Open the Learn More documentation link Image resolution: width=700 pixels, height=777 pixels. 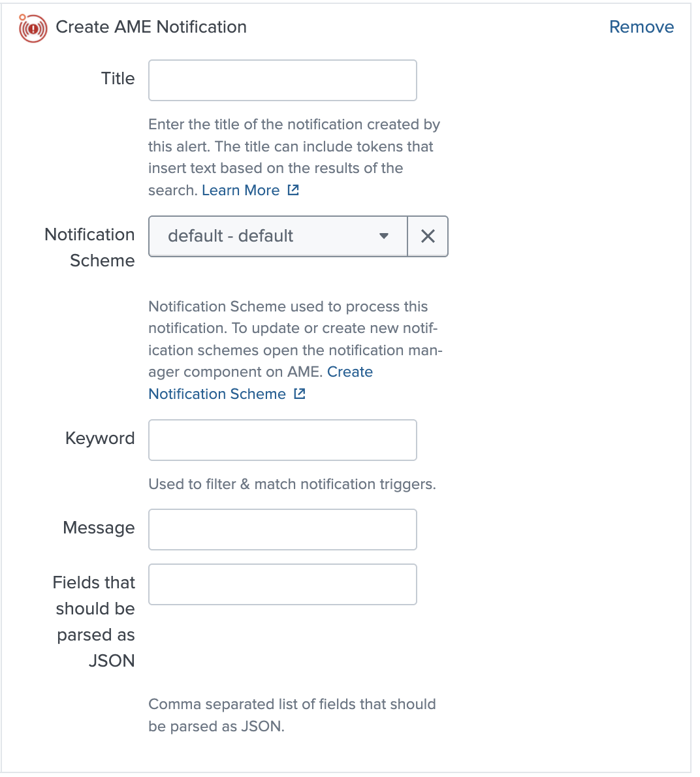[241, 189]
